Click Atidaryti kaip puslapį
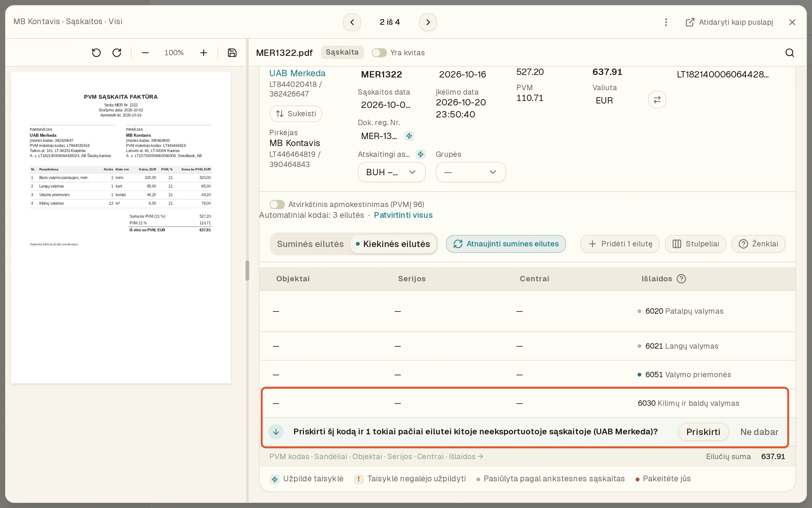Image resolution: width=812 pixels, height=508 pixels. tap(729, 22)
